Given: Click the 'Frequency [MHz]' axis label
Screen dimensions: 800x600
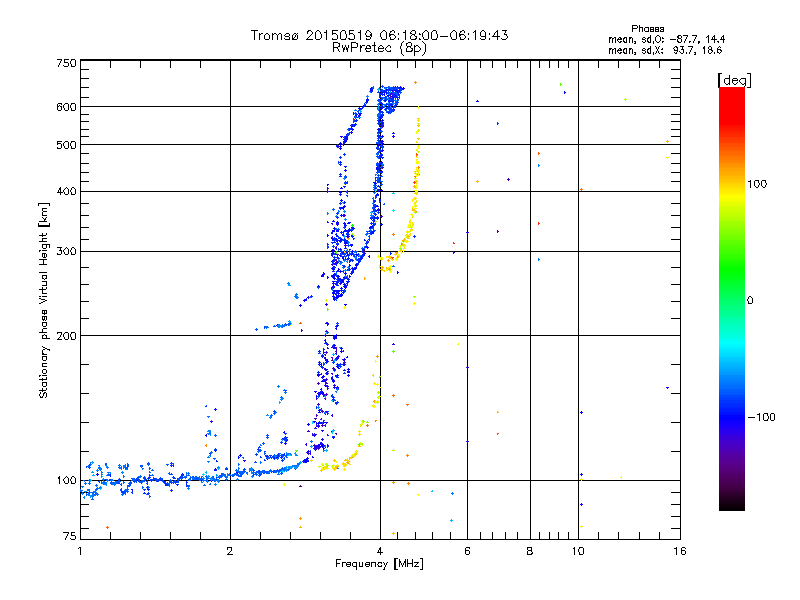Looking at the screenshot, I should [379, 564].
